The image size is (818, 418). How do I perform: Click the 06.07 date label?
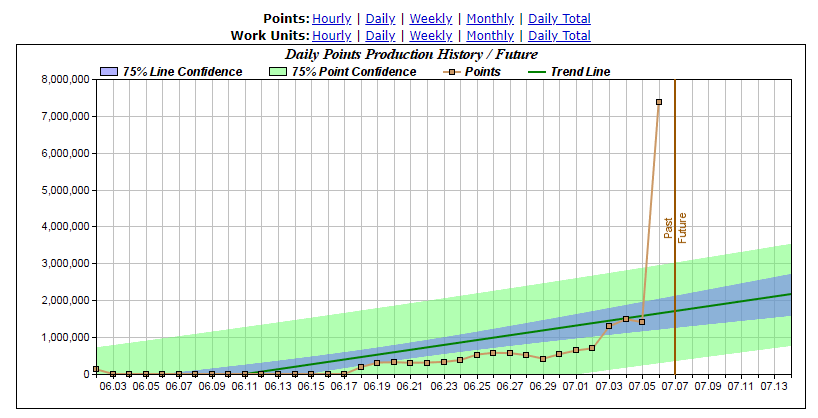click(x=179, y=386)
